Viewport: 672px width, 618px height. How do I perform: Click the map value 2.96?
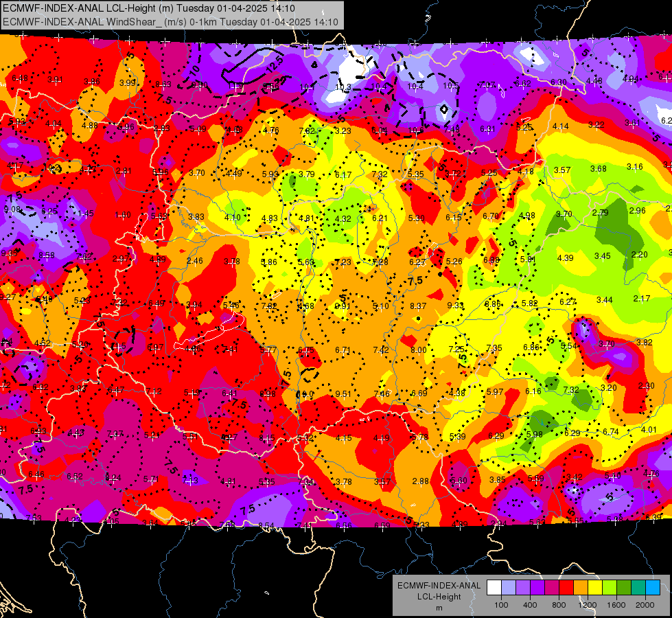click(637, 211)
